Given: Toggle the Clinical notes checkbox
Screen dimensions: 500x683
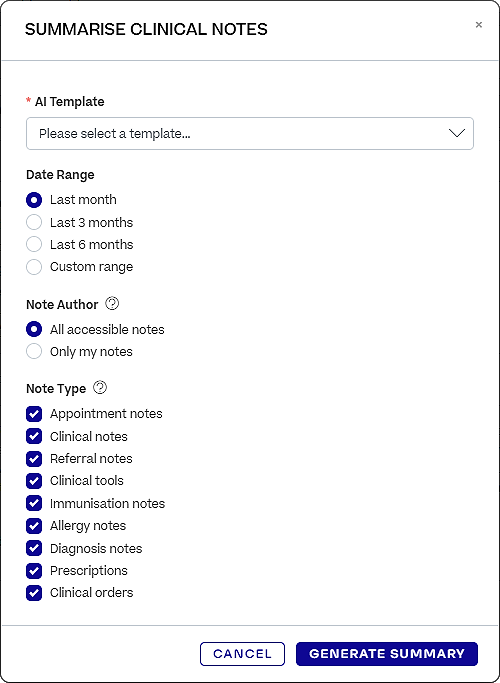Looking at the screenshot, I should (34, 436).
